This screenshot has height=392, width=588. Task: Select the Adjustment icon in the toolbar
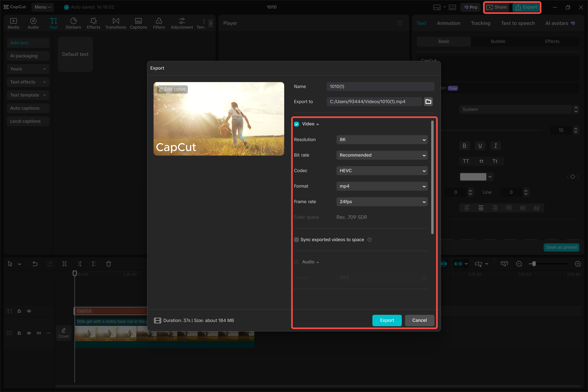pos(182,23)
